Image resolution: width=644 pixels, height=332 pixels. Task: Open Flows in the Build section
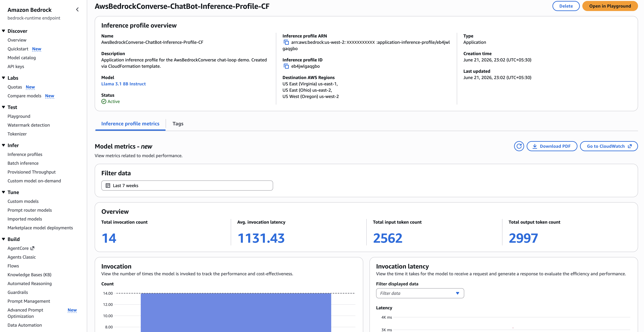13,266
